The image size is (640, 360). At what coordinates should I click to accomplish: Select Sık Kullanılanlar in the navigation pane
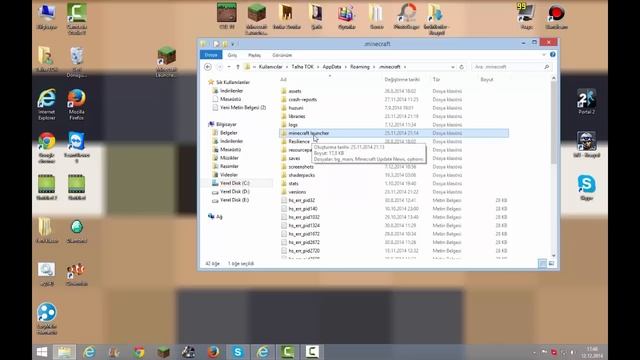pyautogui.click(x=233, y=82)
